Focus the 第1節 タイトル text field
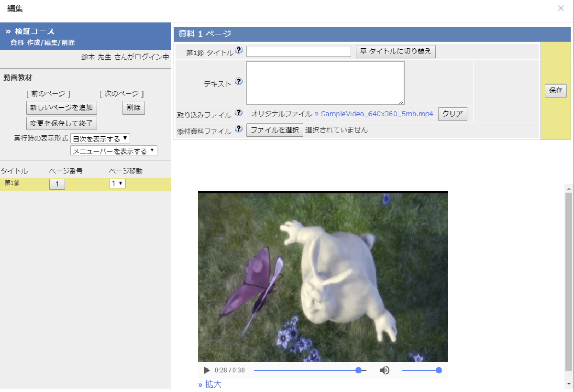The height and width of the screenshot is (392, 574). (x=298, y=51)
